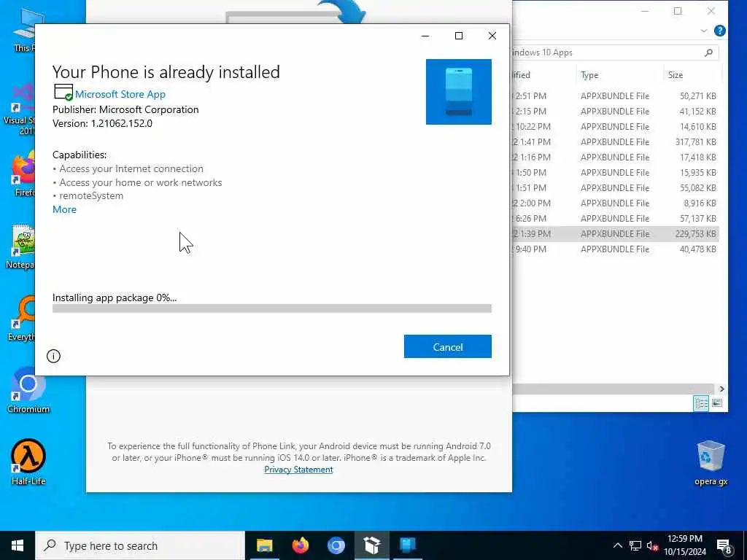Open Explorer help question mark icon
Screen dimensions: 747x560
click(x=720, y=31)
